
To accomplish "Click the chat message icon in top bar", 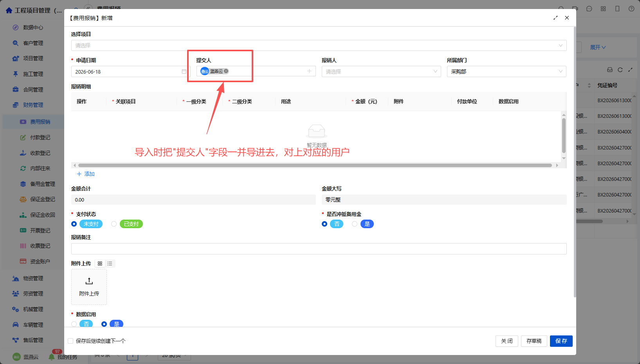I will point(589,9).
